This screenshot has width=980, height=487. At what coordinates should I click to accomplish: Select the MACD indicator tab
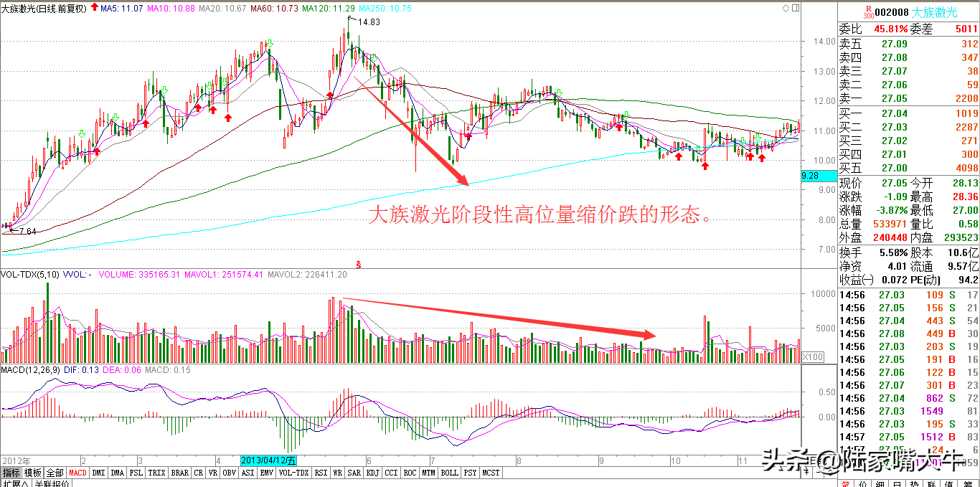(78, 473)
